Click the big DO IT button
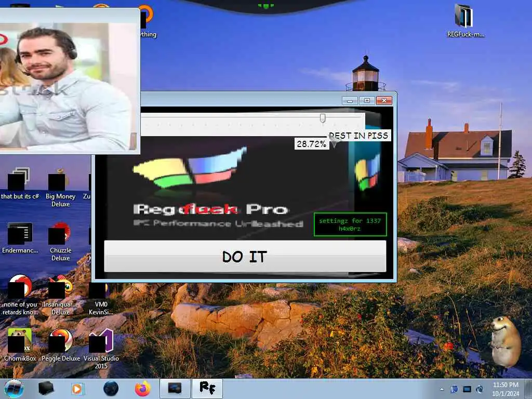532x399 pixels. pos(245,256)
